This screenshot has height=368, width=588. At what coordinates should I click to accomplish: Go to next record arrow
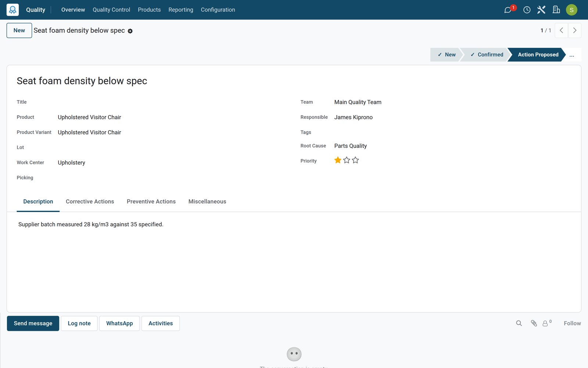point(575,31)
